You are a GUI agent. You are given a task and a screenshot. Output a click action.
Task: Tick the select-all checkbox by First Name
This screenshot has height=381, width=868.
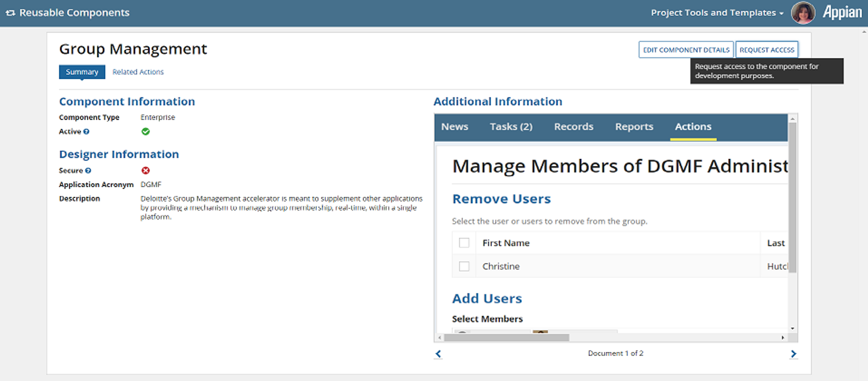click(x=464, y=243)
